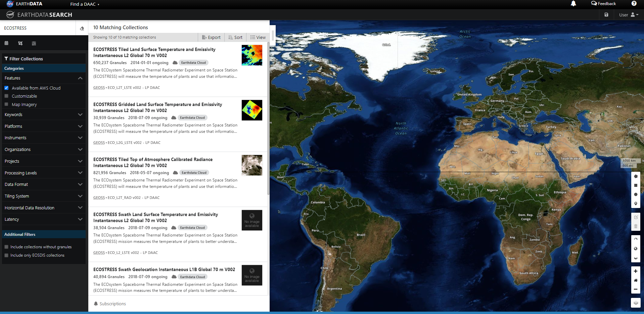Switch to Geographic globe projection

pos(636,249)
